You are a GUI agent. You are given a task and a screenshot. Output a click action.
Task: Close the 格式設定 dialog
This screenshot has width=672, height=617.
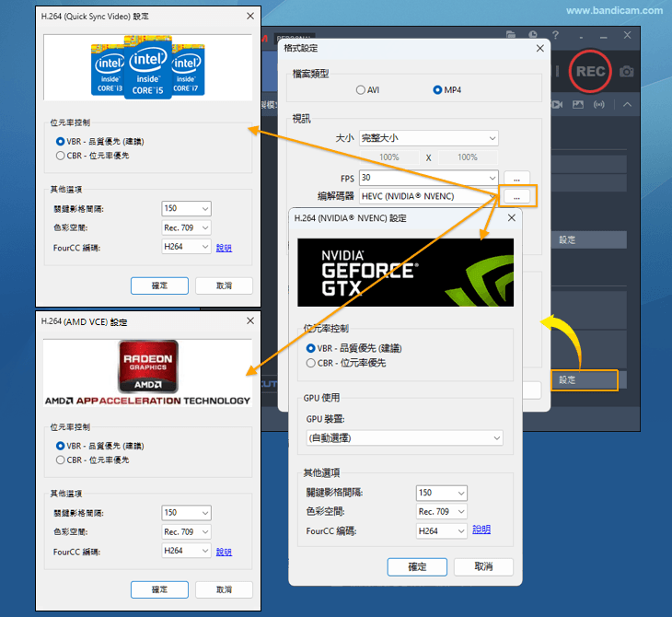coord(540,48)
